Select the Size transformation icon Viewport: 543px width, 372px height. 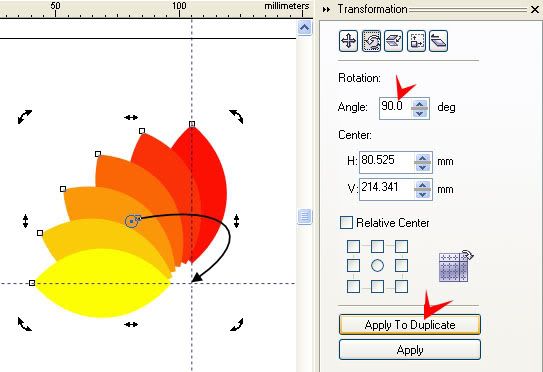(416, 41)
